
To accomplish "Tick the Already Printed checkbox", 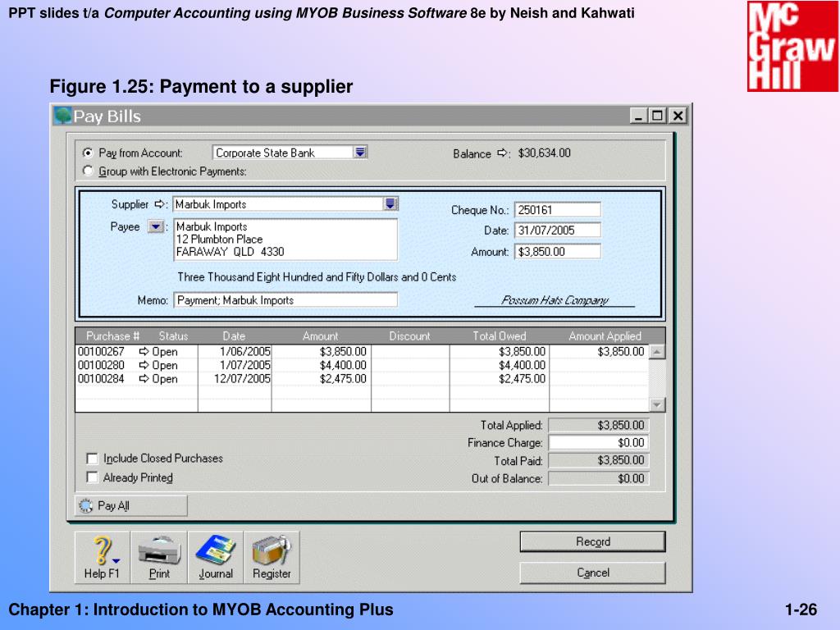I will tap(92, 477).
